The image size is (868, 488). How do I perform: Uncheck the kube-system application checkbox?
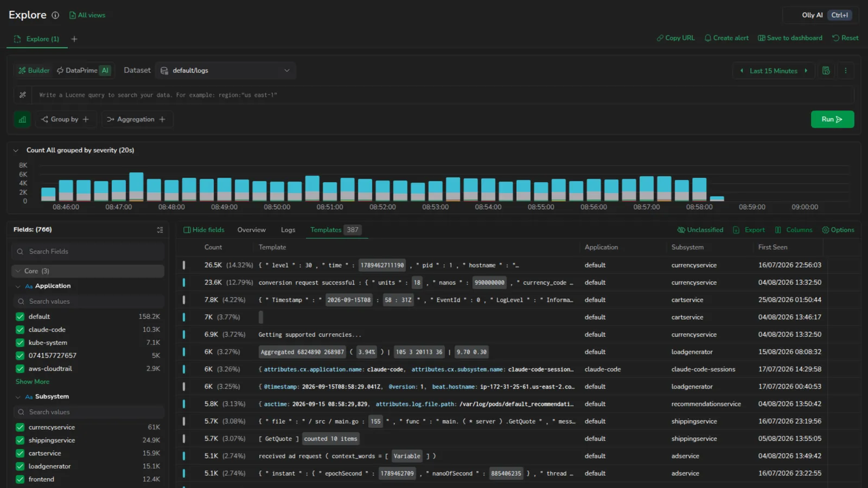[x=20, y=343]
